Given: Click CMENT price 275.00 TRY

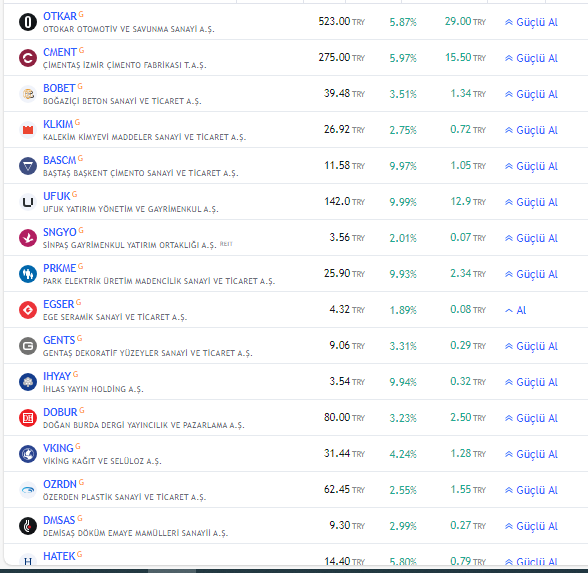Looking at the screenshot, I should (342, 57).
